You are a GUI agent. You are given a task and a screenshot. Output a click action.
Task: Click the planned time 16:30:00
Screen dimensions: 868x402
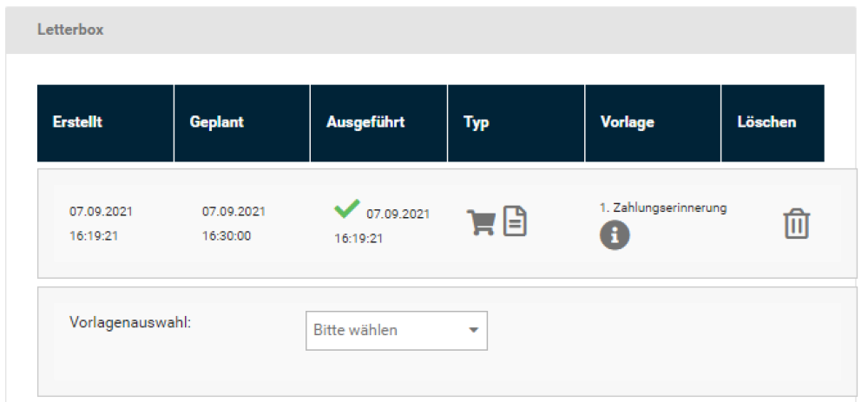coord(227,236)
